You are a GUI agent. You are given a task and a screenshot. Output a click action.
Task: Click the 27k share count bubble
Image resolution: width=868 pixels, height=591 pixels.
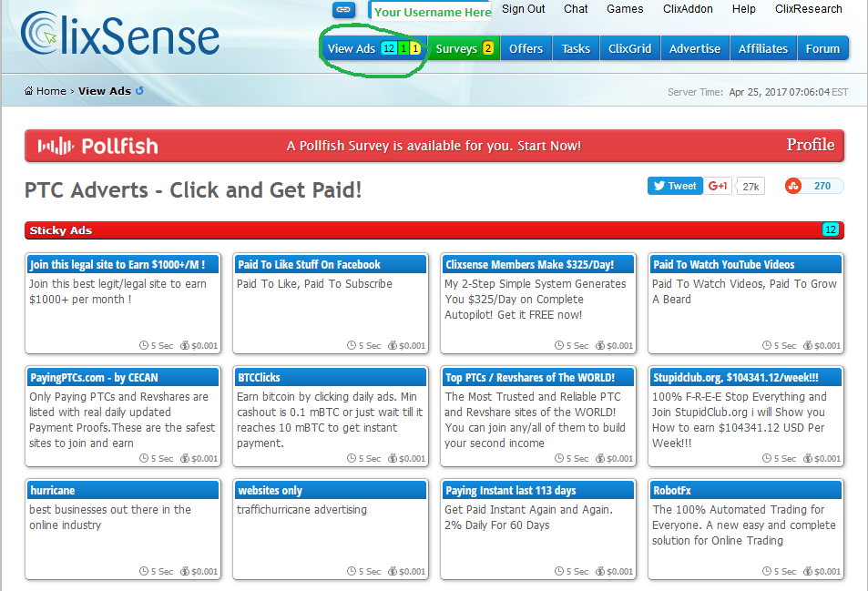(x=751, y=187)
